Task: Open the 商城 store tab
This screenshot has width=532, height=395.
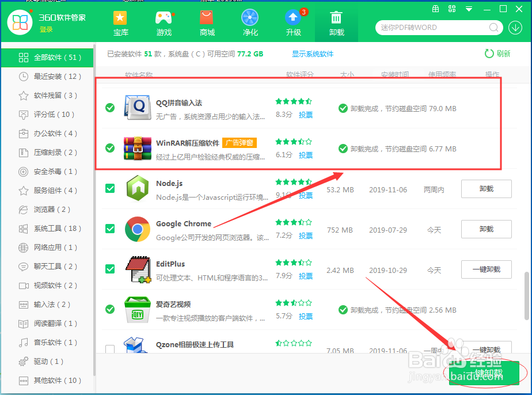Action: pyautogui.click(x=207, y=24)
